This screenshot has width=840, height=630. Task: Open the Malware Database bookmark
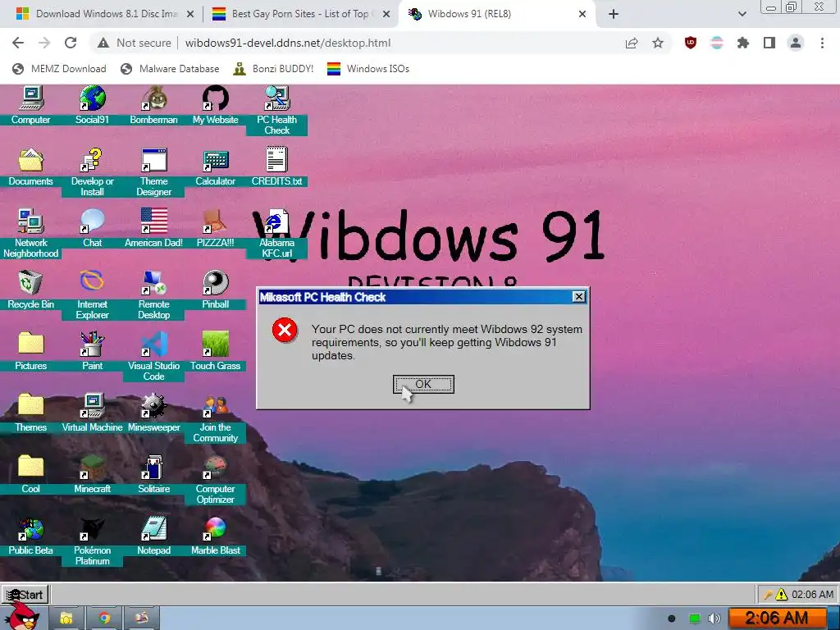click(170, 69)
